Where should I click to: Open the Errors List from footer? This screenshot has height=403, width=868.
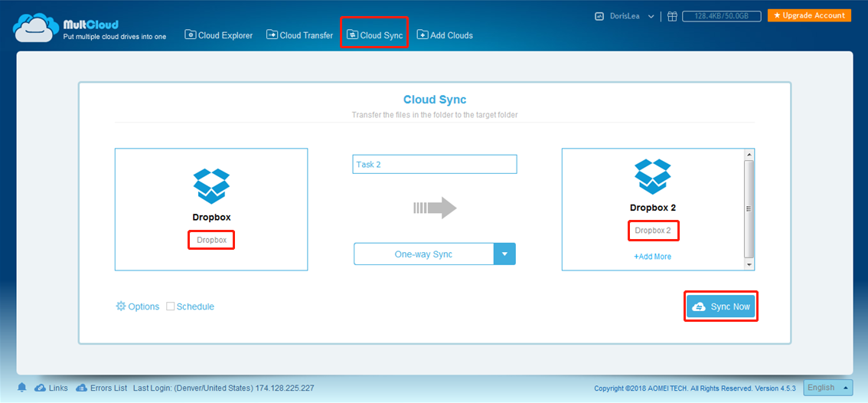[x=101, y=388]
